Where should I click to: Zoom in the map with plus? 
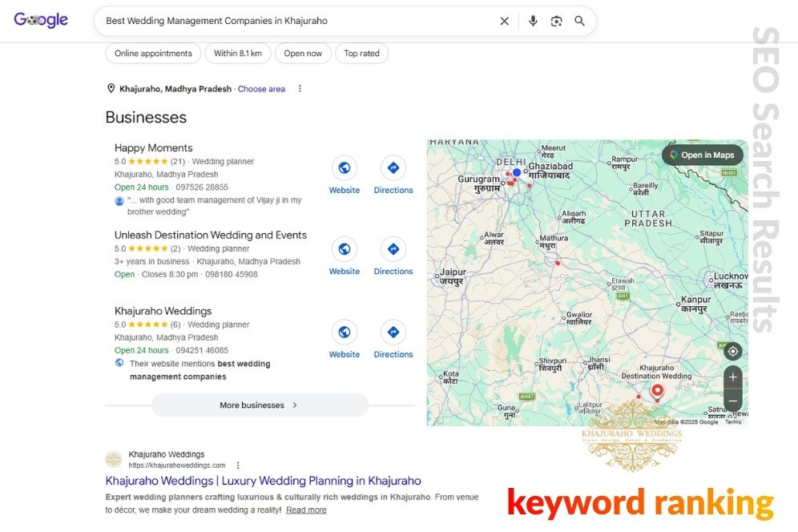click(733, 377)
